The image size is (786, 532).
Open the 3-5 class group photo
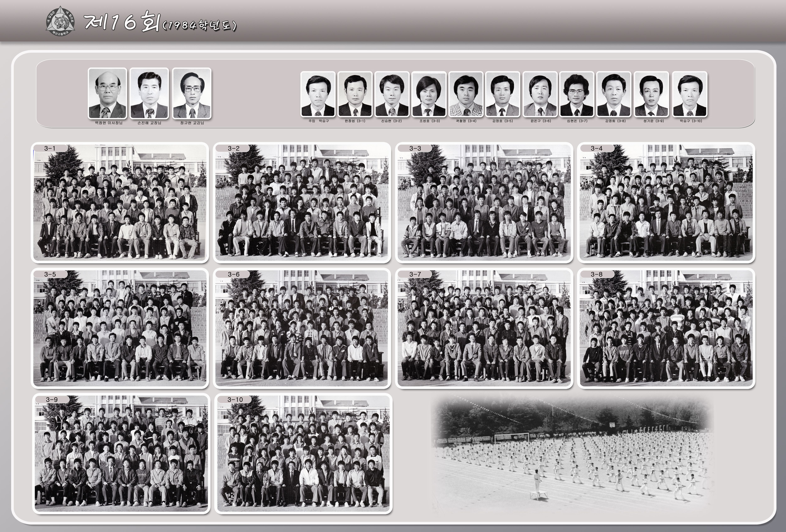[x=120, y=328]
